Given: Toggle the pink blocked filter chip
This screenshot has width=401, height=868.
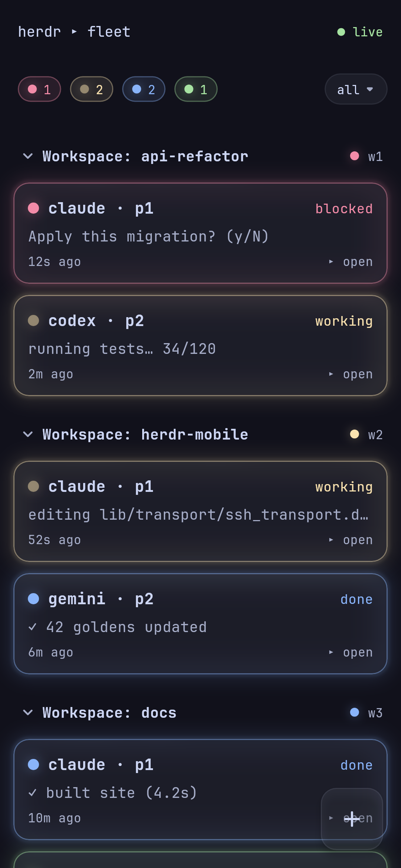Looking at the screenshot, I should tap(39, 89).
